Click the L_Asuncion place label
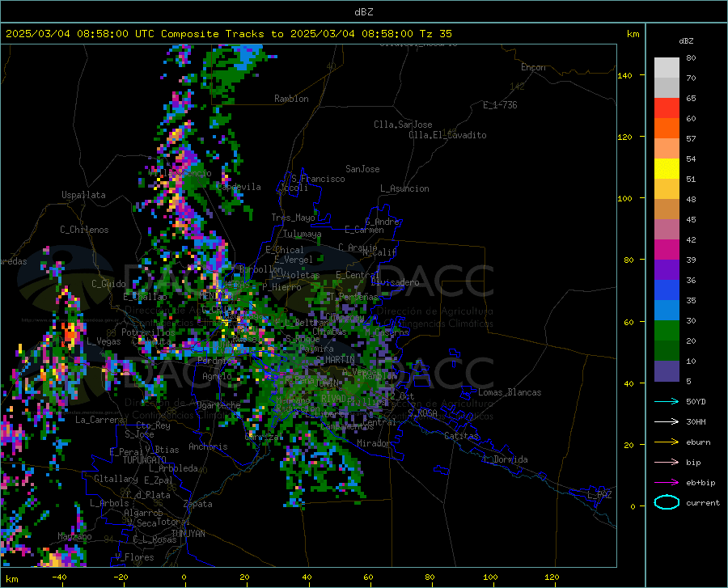 pyautogui.click(x=404, y=188)
